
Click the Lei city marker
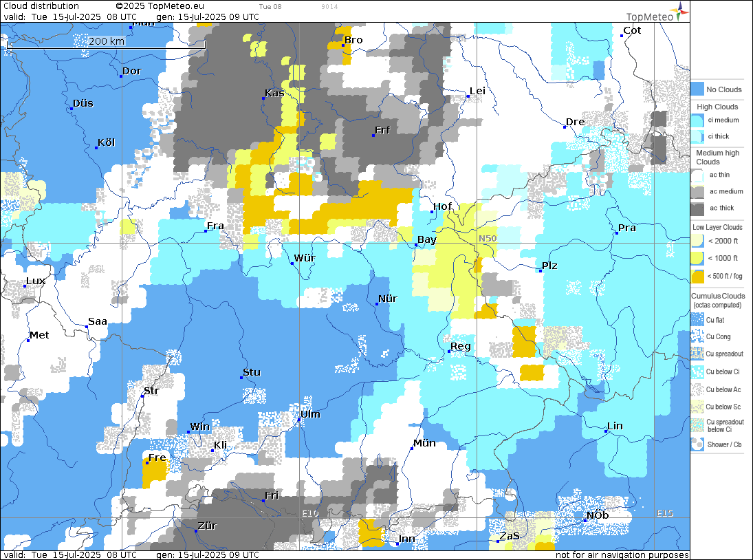click(468, 96)
